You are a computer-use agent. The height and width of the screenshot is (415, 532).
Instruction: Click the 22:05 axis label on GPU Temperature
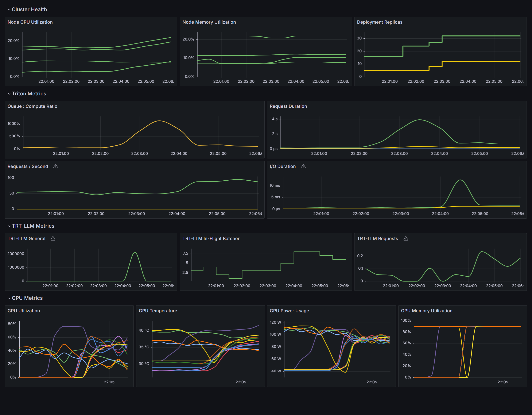[x=241, y=382]
